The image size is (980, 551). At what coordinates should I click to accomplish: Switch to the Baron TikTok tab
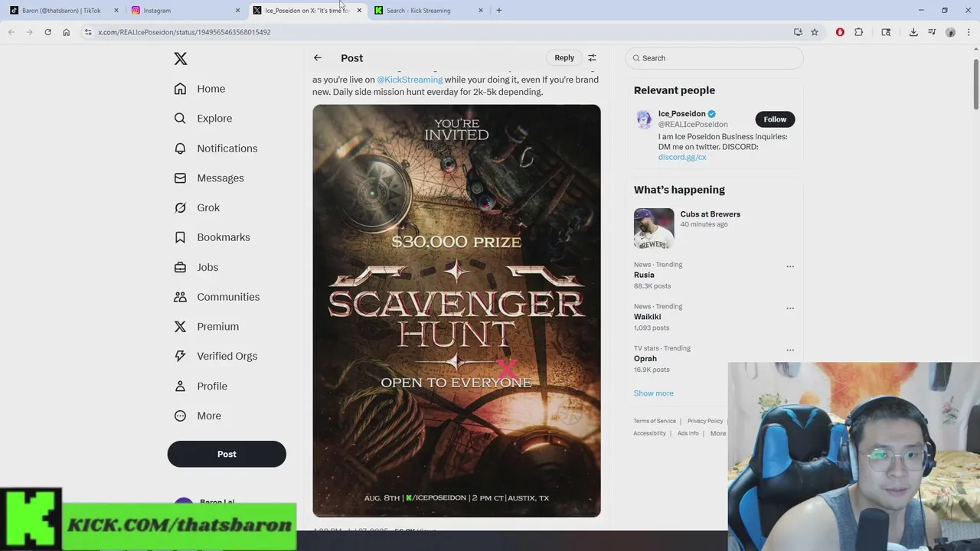(61, 11)
